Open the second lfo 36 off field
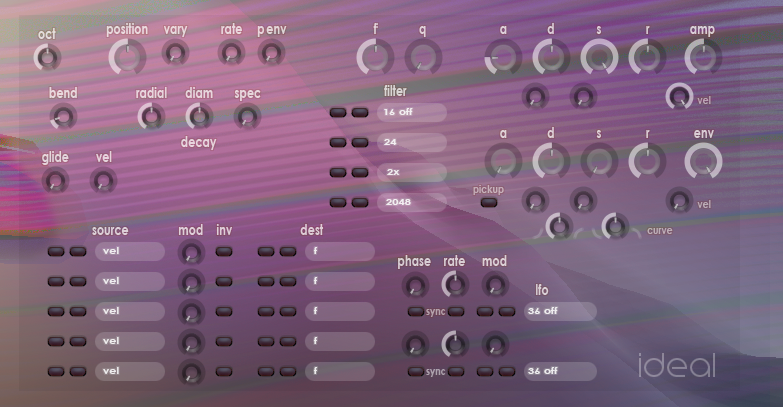The image size is (783, 407). click(560, 371)
